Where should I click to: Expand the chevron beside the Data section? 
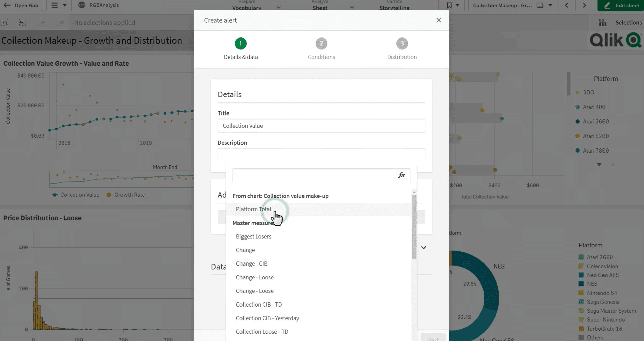click(x=424, y=248)
